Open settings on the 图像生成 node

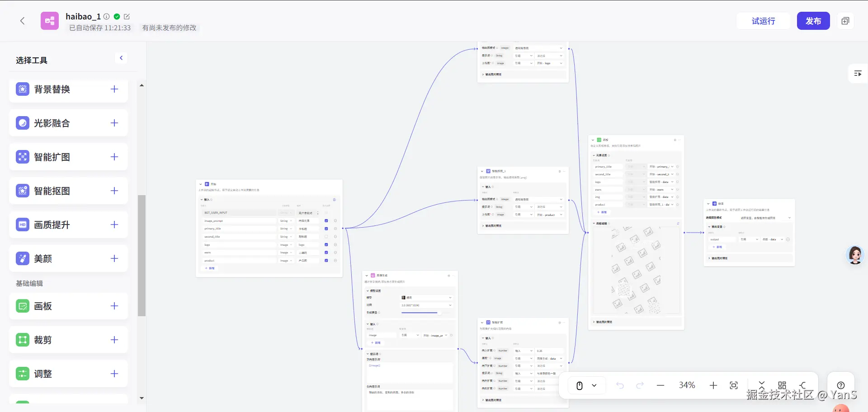pyautogui.click(x=449, y=276)
